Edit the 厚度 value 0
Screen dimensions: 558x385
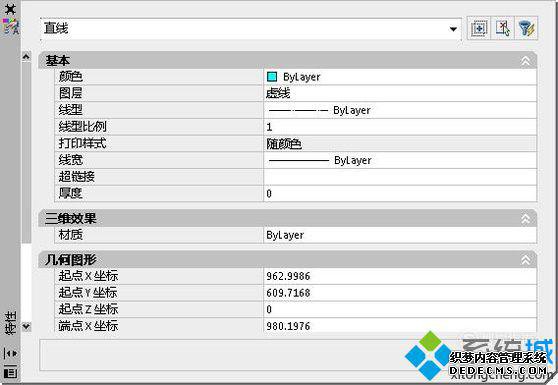[x=400, y=194]
